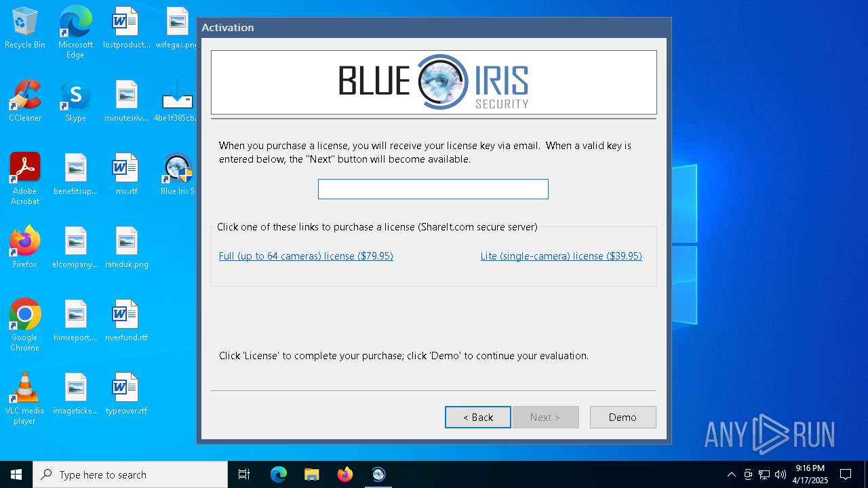Show hidden system tray icons
Screen dimensions: 868x488
[731, 474]
